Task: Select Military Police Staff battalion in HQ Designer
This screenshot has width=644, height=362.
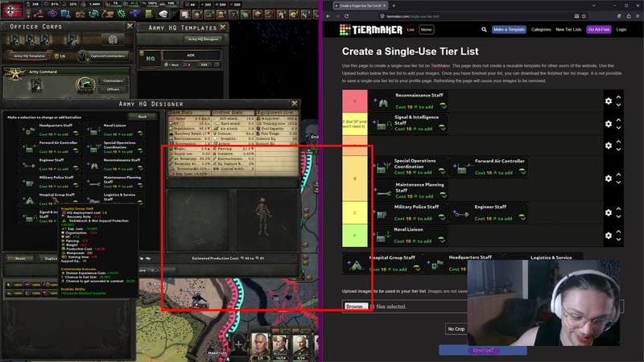Action: point(49,182)
